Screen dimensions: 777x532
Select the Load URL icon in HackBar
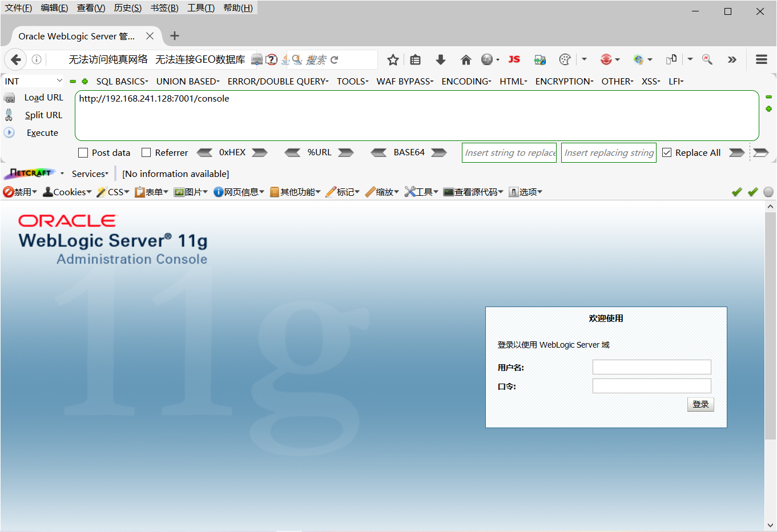9,97
